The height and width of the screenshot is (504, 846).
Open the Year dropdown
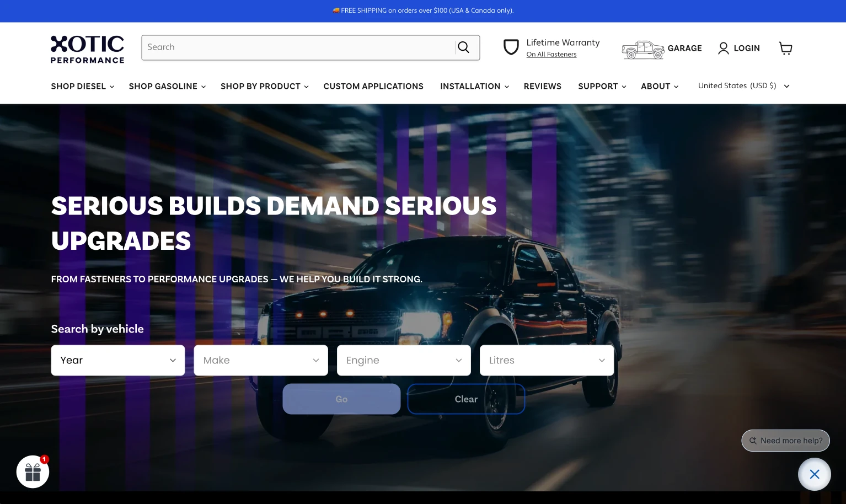pos(118,361)
